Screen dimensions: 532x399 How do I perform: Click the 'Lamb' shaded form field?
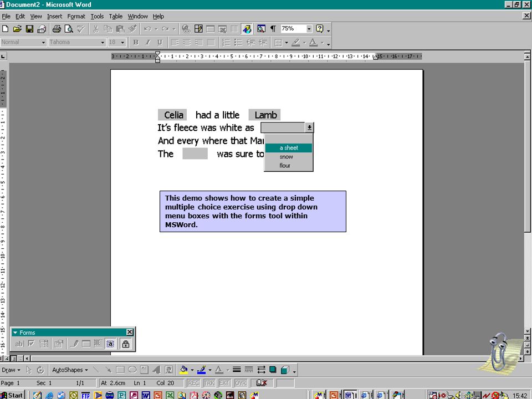click(x=265, y=115)
